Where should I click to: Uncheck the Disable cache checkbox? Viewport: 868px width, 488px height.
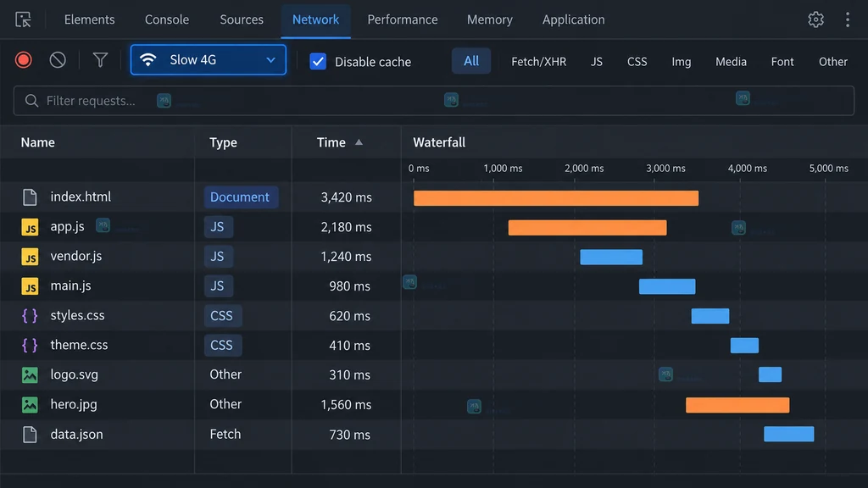tap(318, 61)
